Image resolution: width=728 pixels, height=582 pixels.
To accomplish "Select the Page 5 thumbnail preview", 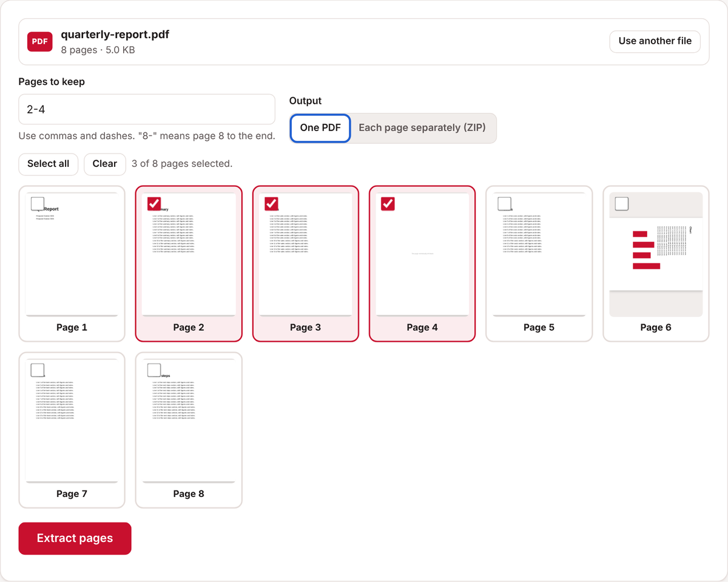I will pyautogui.click(x=539, y=254).
